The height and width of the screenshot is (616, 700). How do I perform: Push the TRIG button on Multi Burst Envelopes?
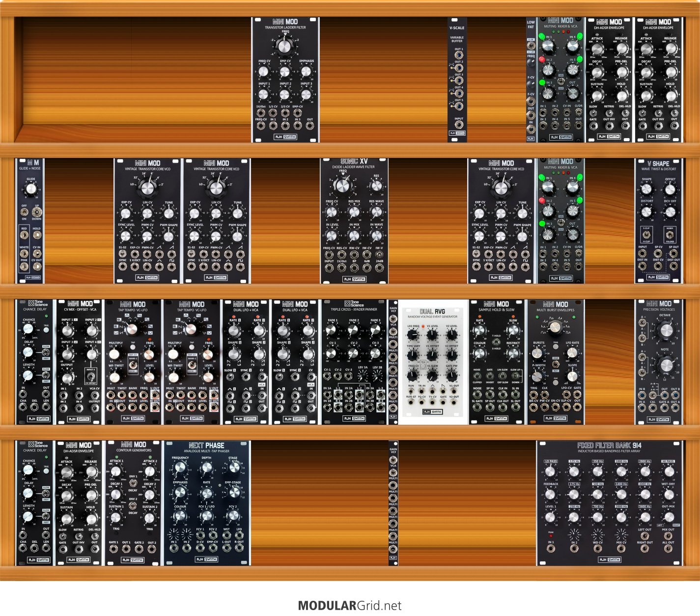[x=556, y=347]
